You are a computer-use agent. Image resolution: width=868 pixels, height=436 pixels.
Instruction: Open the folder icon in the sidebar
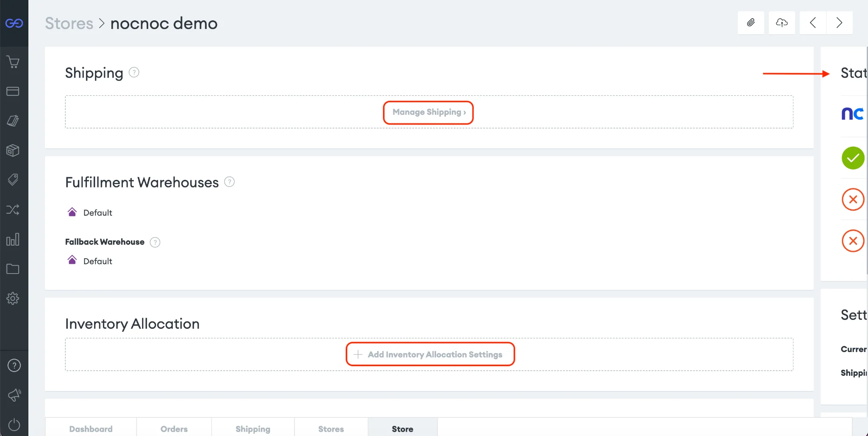click(x=13, y=269)
